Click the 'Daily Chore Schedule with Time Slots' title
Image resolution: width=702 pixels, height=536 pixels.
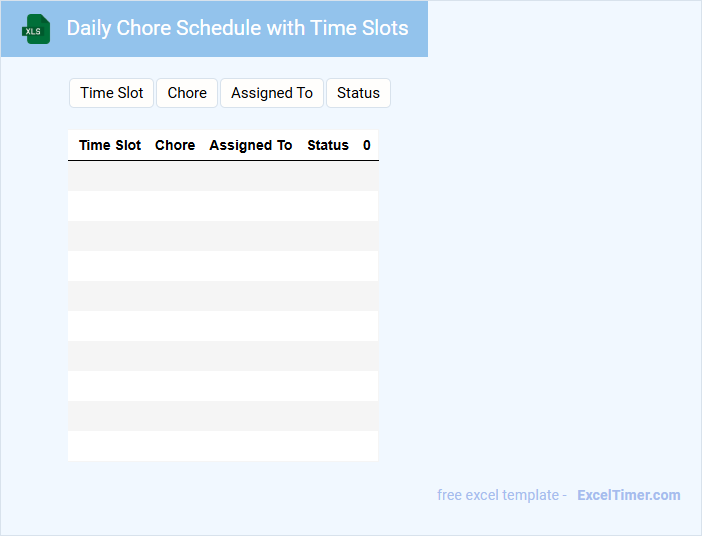(237, 28)
